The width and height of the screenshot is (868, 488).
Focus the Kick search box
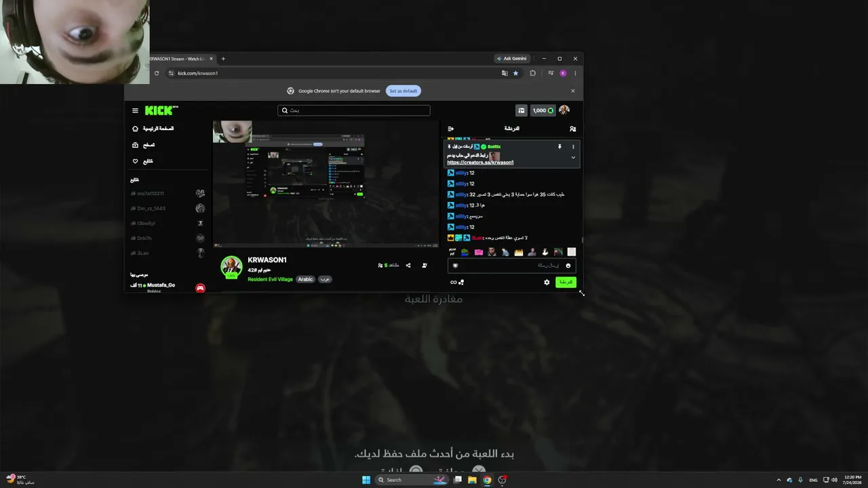tap(353, 110)
